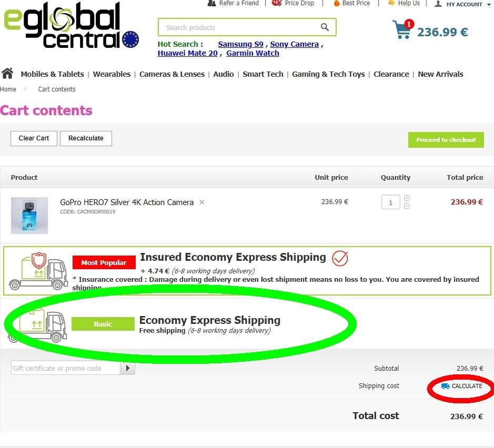Click the Calculate shipping truck icon
494x448 pixels.
point(445,386)
